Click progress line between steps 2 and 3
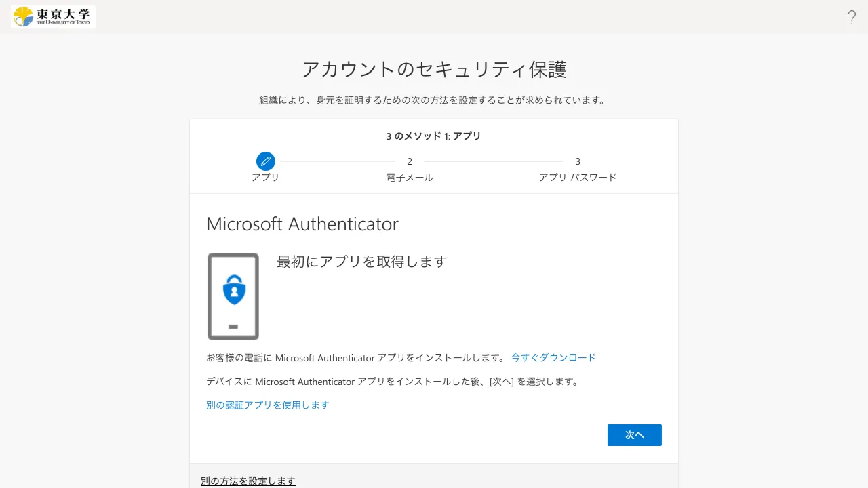 point(494,161)
